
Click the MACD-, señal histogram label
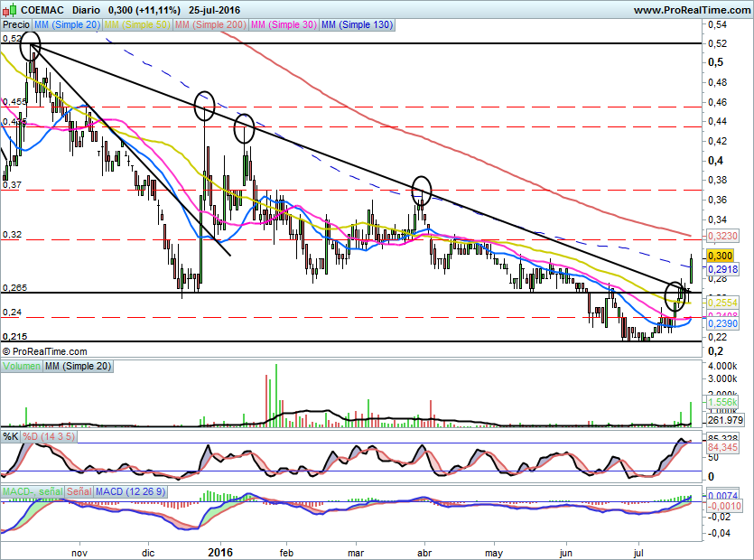33,491
